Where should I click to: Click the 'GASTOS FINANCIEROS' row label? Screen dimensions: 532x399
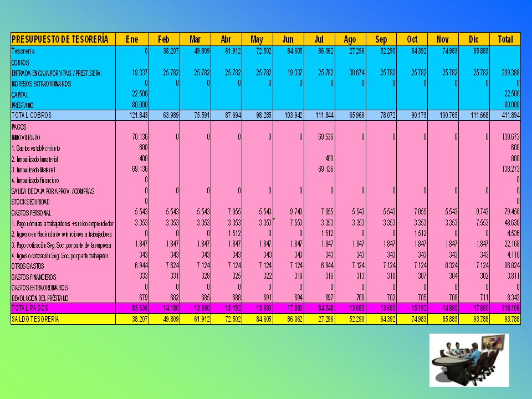[x=34, y=277]
